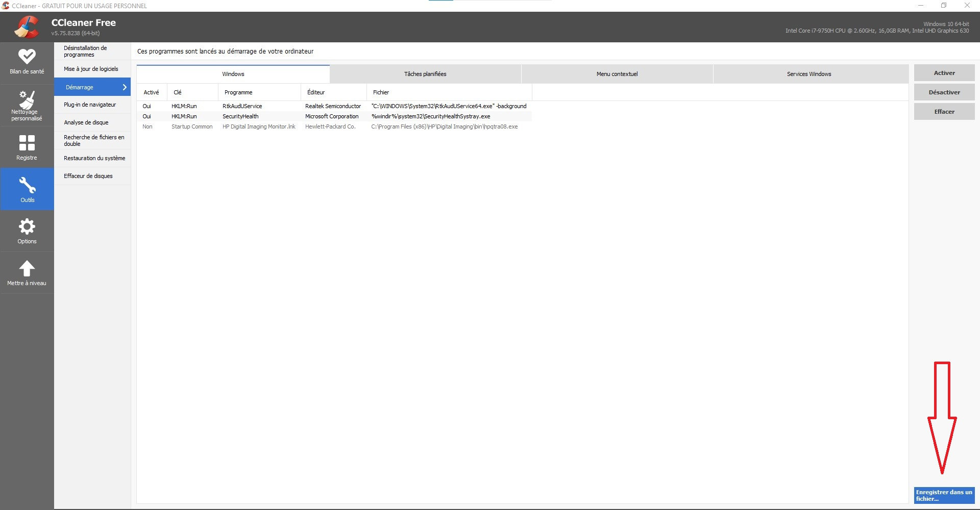980x510 pixels.
Task: Open the Registre grid icon
Action: [x=27, y=142]
